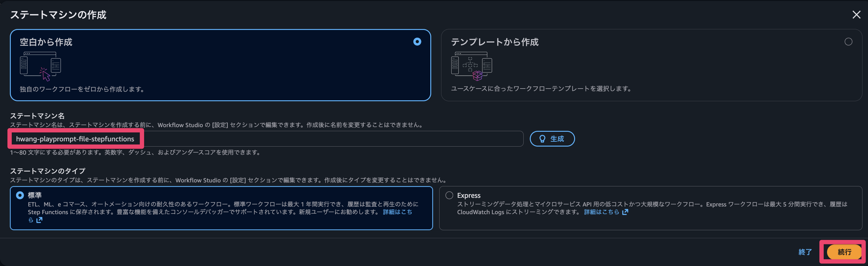Viewport: 868px width, 266px height.
Task: Close the ステートマシンの作成 dialog with the X
Action: [x=857, y=15]
